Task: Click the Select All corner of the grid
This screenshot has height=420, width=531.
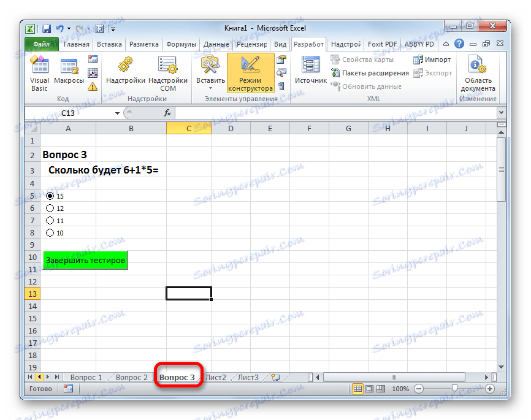Action: (32, 128)
